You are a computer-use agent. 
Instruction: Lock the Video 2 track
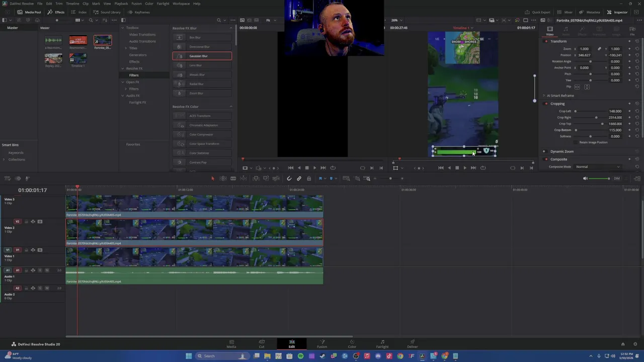[26, 222]
